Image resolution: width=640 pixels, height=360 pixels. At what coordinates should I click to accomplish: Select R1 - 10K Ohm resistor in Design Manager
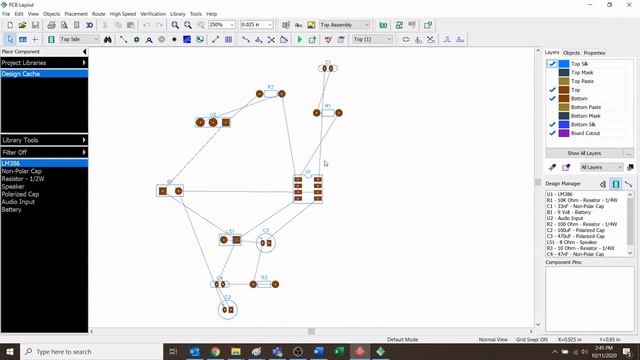click(x=582, y=200)
